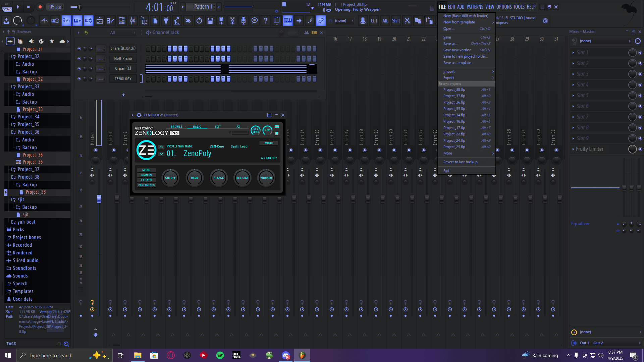This screenshot has width=644, height=362.
Task: Click the Master mixer volume fader
Action: (x=99, y=199)
